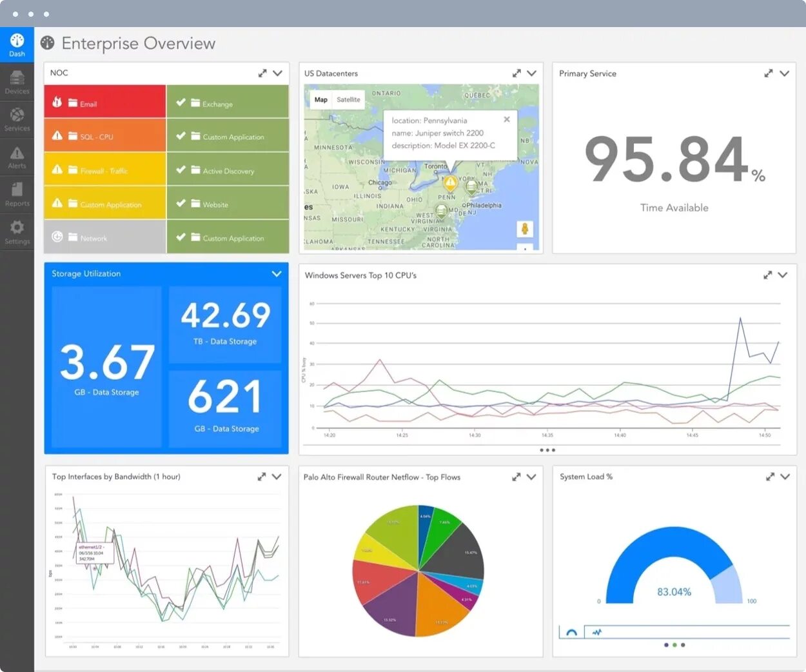
Task: Click the orange slice of the pie chart
Action: (442, 607)
